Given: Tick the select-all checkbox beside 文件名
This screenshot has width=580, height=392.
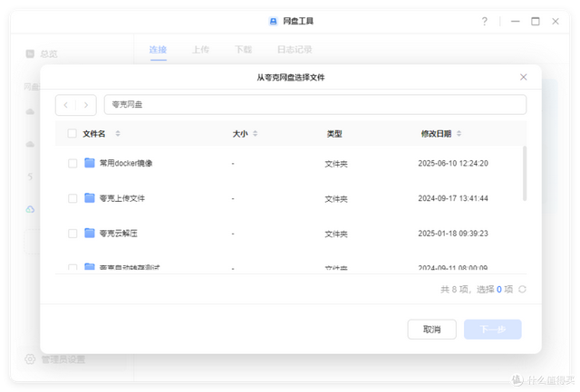Looking at the screenshot, I should (x=72, y=133).
